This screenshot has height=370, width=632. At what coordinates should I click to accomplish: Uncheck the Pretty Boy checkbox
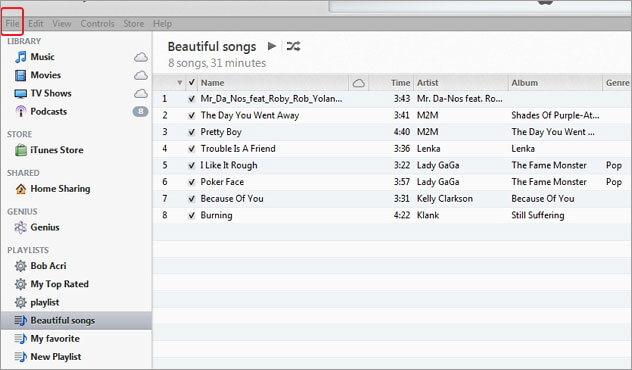[191, 132]
